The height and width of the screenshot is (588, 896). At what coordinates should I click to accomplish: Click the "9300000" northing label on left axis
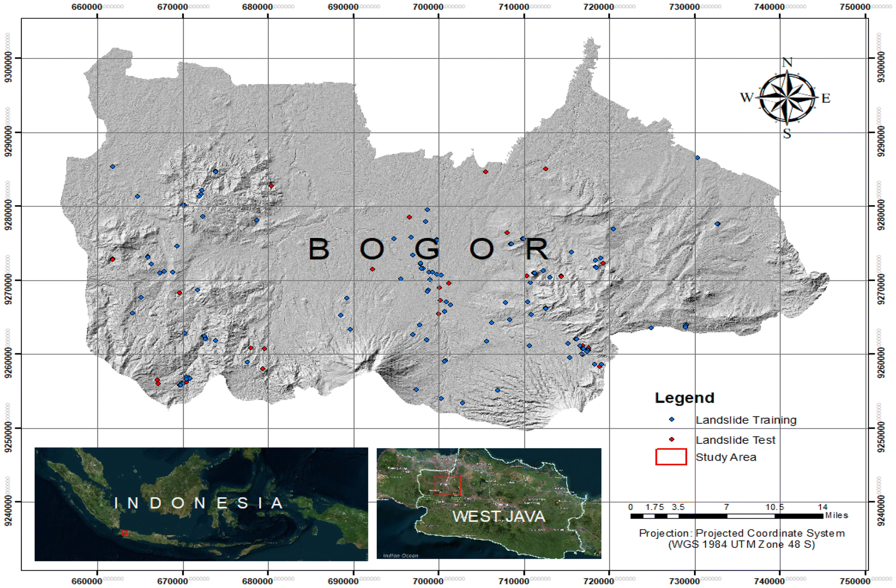pyautogui.click(x=9, y=67)
